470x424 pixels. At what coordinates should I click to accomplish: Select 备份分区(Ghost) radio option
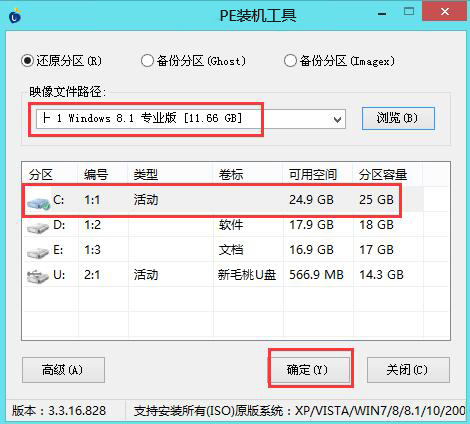pos(147,61)
